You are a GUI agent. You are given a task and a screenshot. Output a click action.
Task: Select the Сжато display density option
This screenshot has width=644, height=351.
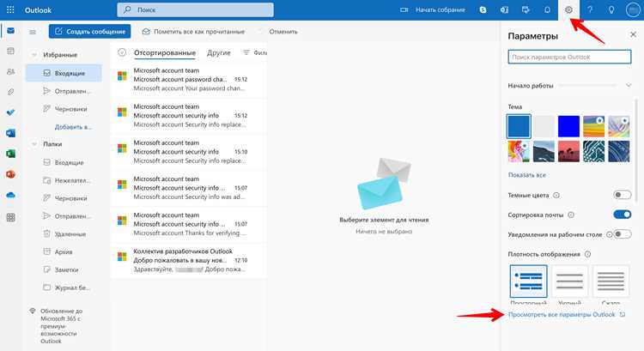point(611,281)
